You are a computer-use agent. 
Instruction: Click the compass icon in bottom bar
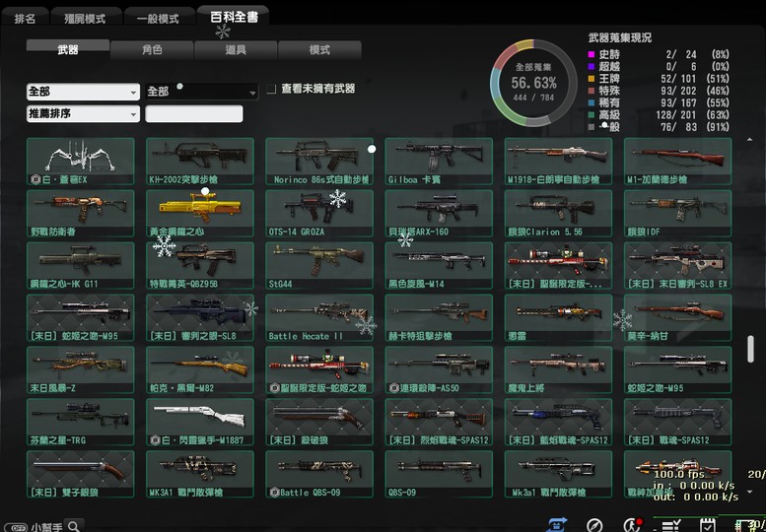point(594,524)
